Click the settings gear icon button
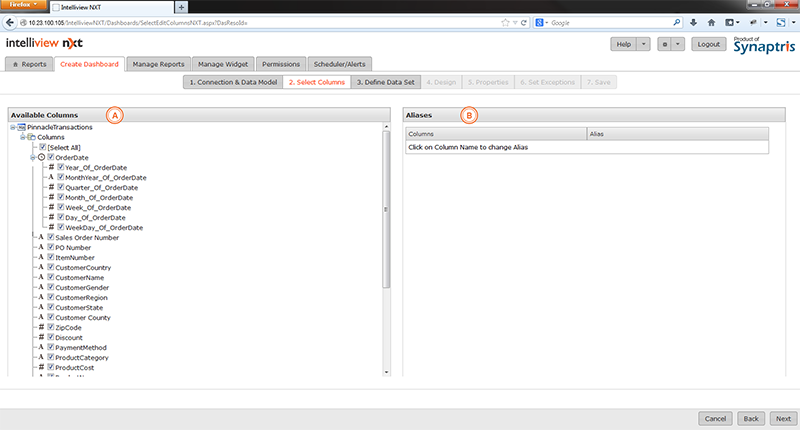The width and height of the screenshot is (800, 430). 664,44
